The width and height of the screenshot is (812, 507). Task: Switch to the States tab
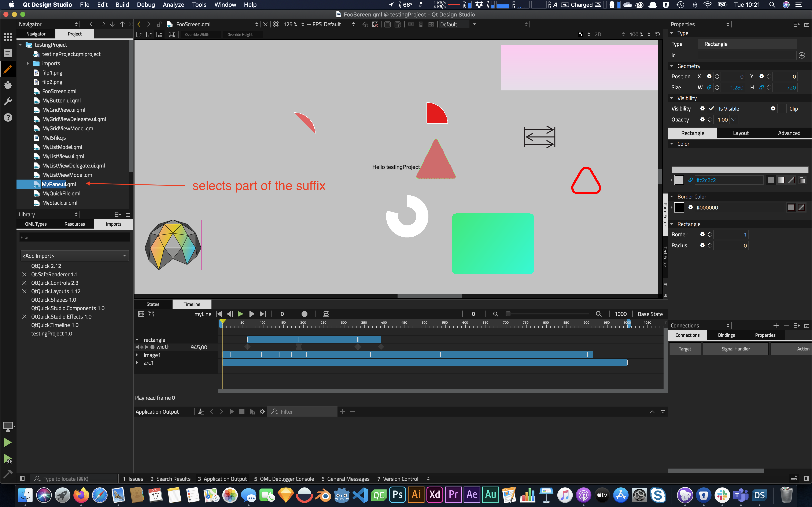pos(153,304)
